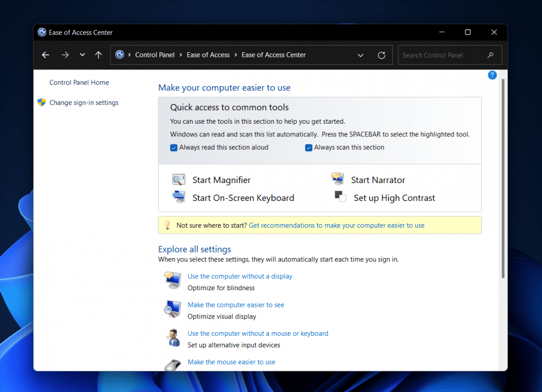Check Always scan this section
Image resolution: width=542 pixels, height=392 pixels.
(309, 147)
